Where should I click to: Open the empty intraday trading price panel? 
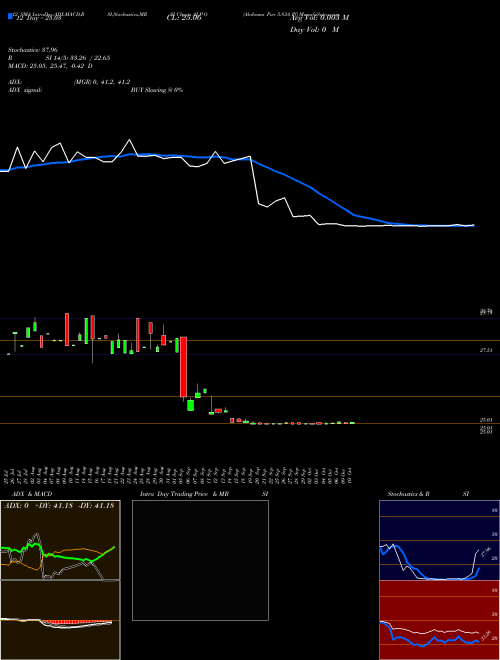pyautogui.click(x=200, y=560)
